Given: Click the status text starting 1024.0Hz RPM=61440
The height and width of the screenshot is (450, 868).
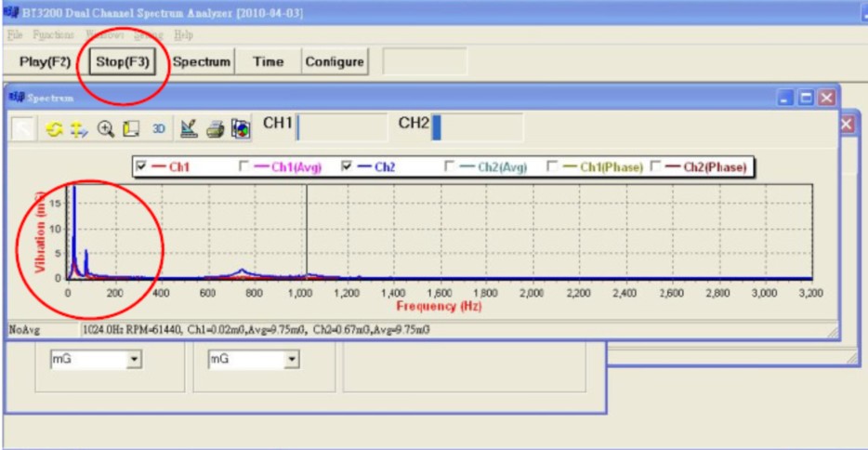Looking at the screenshot, I should (256, 330).
